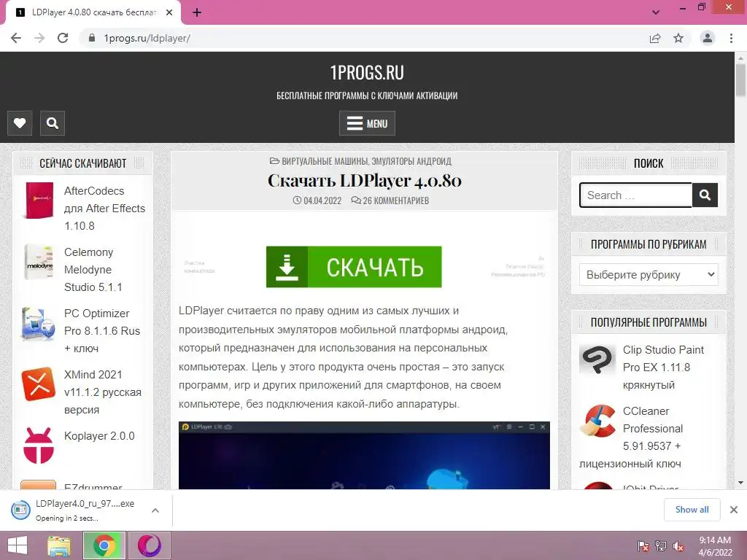Image resolution: width=747 pixels, height=560 pixels.
Task: Open the Koplayer 2.0.0 link
Action: 99,436
